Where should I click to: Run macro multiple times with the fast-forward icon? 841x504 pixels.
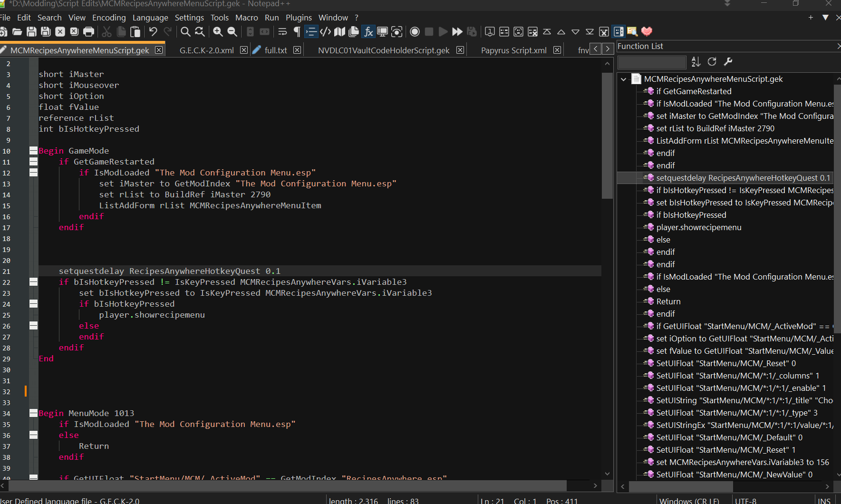click(457, 32)
